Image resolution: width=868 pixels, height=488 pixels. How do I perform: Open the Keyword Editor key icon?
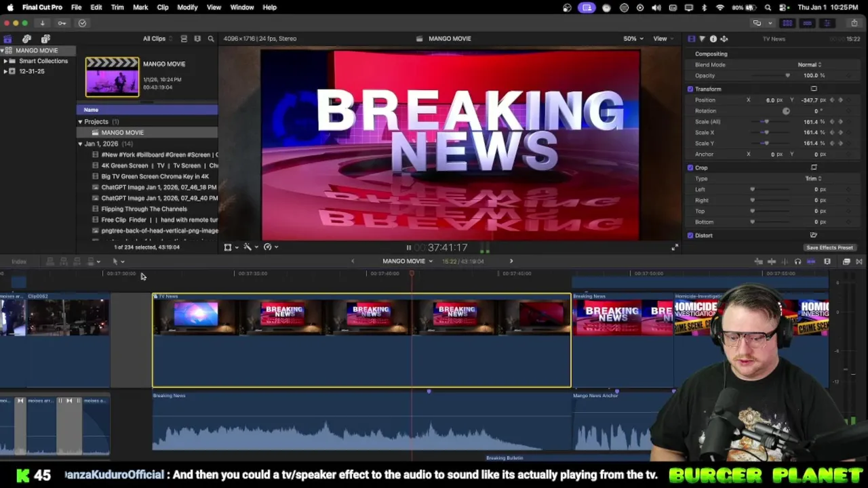tap(62, 23)
